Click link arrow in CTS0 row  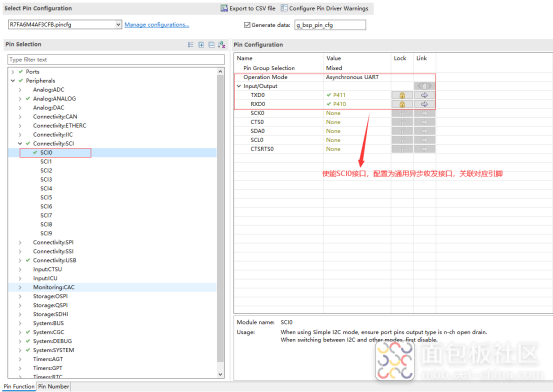(x=424, y=122)
